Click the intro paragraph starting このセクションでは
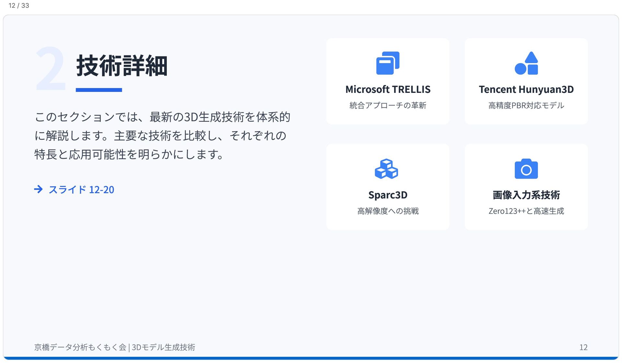The width and height of the screenshot is (622, 364). pyautogui.click(x=162, y=136)
